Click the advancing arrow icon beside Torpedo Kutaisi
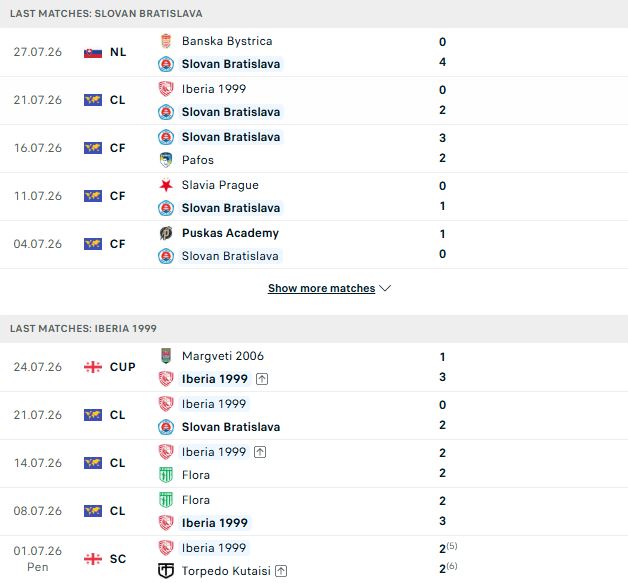This screenshot has height=583, width=628. pos(281,571)
